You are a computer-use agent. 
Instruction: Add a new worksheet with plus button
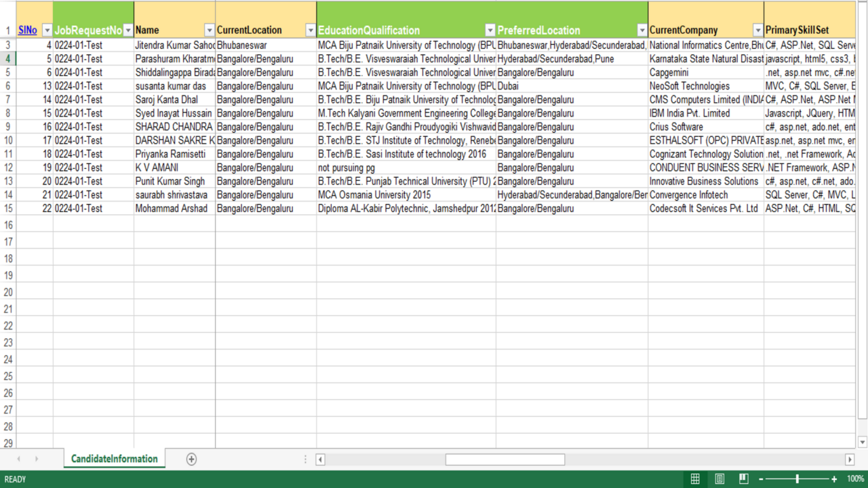(x=191, y=460)
